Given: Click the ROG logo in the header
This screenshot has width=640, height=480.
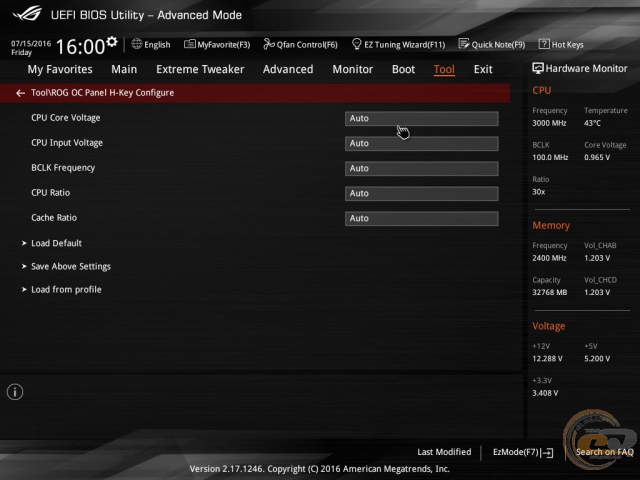Looking at the screenshot, I should click(x=27, y=14).
